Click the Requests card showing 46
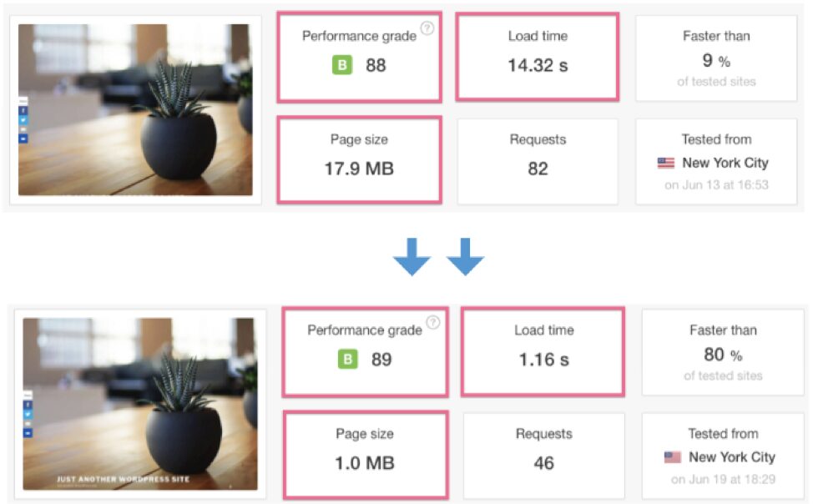 click(x=543, y=453)
